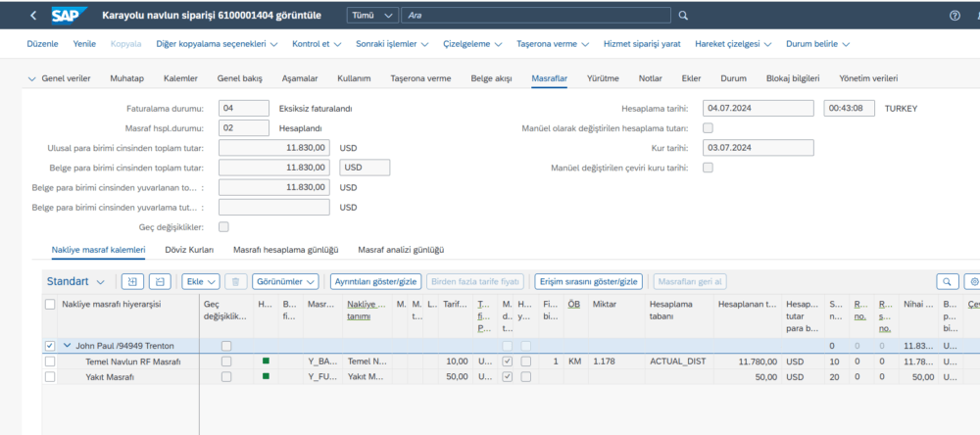Click the search magnifier icon in the header
The width and height of the screenshot is (980, 435).
pos(683,15)
